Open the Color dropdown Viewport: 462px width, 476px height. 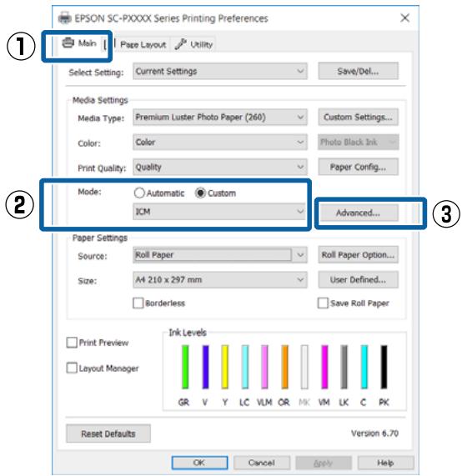coord(220,142)
